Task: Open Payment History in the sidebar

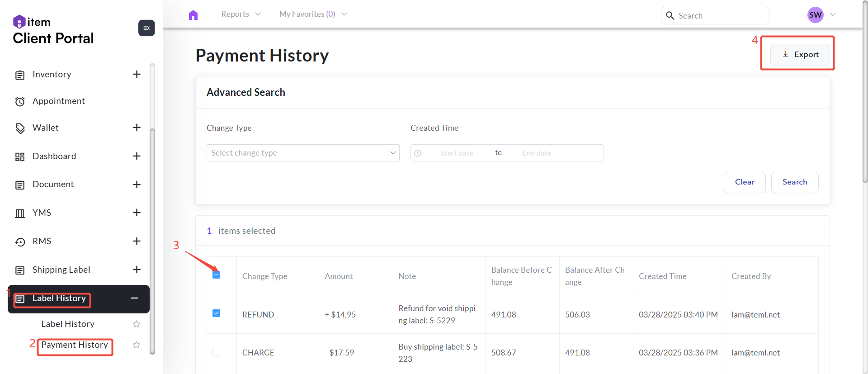Action: click(75, 345)
